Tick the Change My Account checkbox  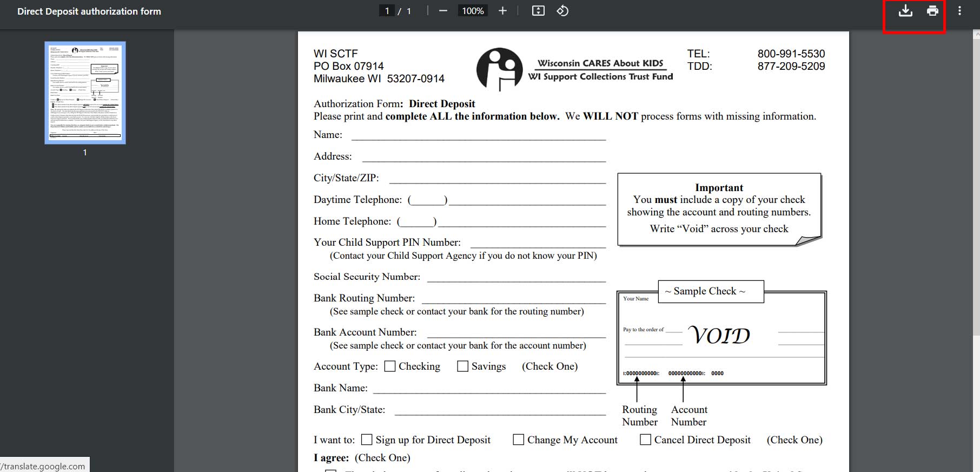pos(518,440)
